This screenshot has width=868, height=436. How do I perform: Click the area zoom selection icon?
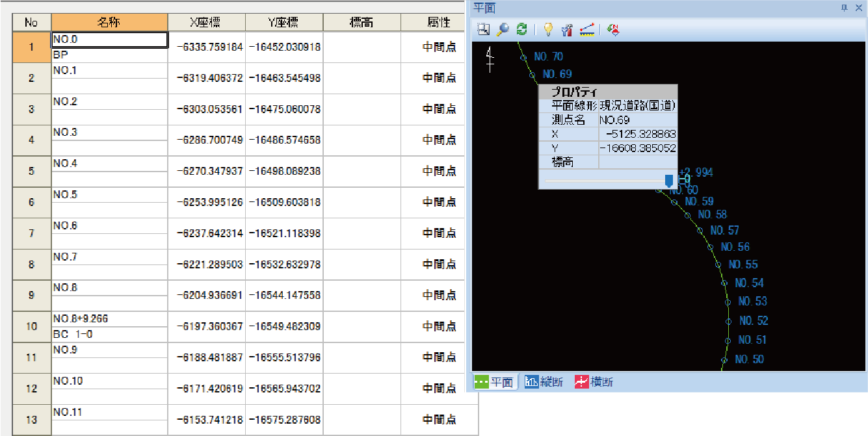click(482, 29)
